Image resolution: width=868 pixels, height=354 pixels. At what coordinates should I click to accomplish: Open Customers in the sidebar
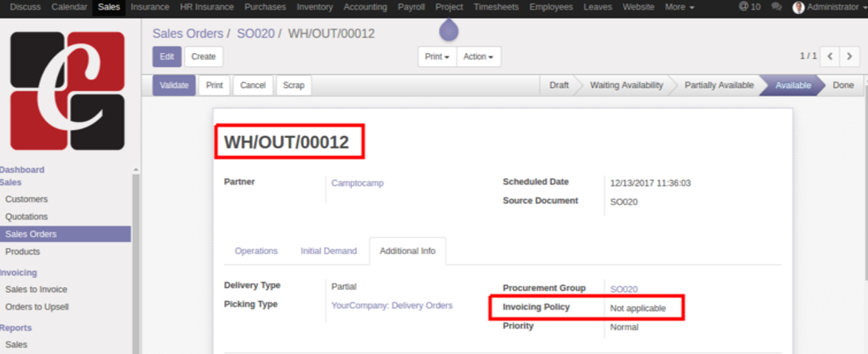click(x=27, y=199)
